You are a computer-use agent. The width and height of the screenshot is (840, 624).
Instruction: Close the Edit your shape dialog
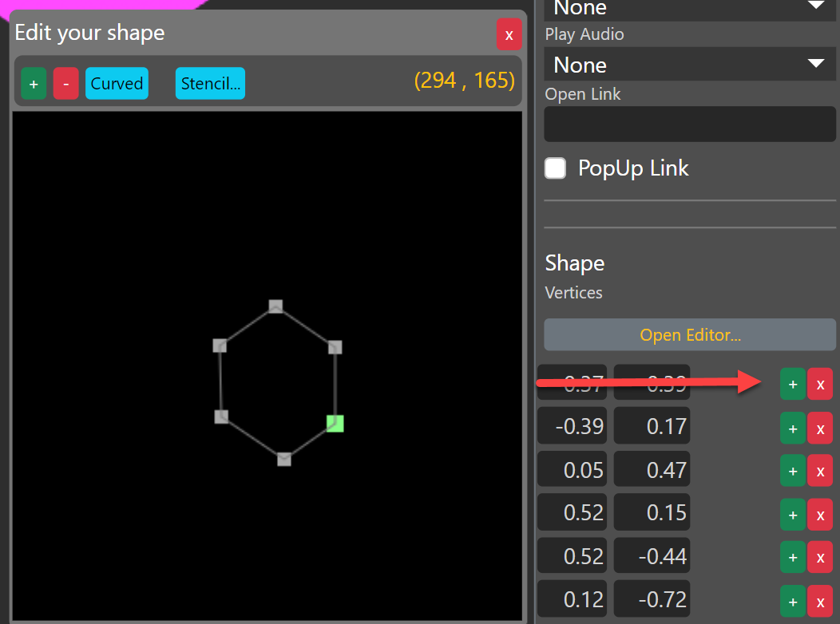(x=509, y=34)
